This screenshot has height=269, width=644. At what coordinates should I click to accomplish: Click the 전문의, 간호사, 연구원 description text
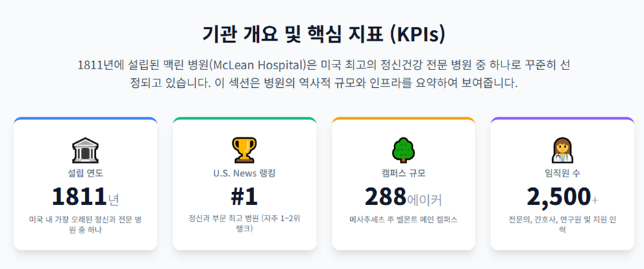(562, 224)
